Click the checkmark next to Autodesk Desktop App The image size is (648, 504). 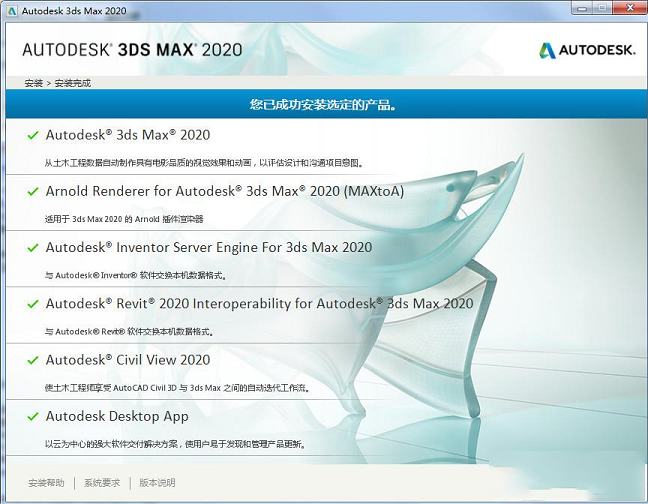pos(33,416)
